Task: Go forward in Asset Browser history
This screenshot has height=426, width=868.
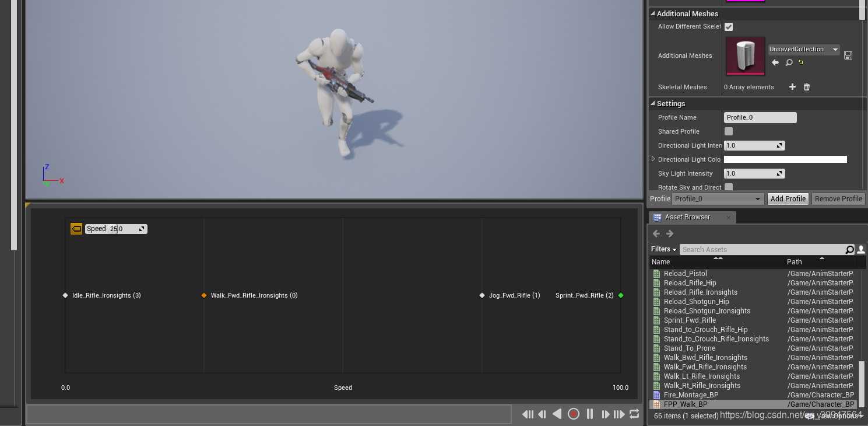Action: [670, 233]
